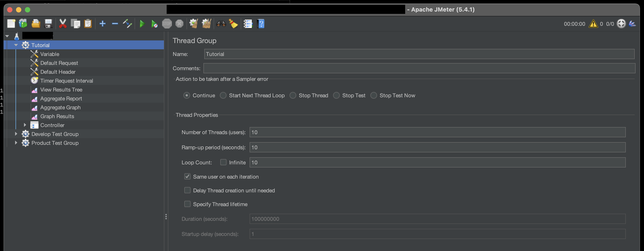Click the binoculars Search icon
The height and width of the screenshot is (251, 644).
point(221,24)
